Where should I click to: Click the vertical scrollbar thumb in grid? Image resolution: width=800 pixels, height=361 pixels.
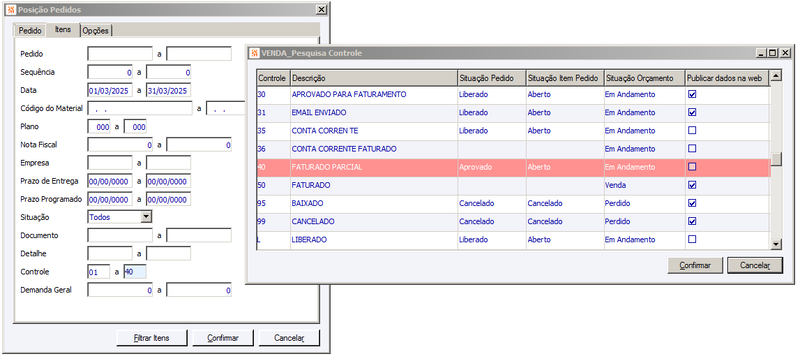tap(776, 159)
